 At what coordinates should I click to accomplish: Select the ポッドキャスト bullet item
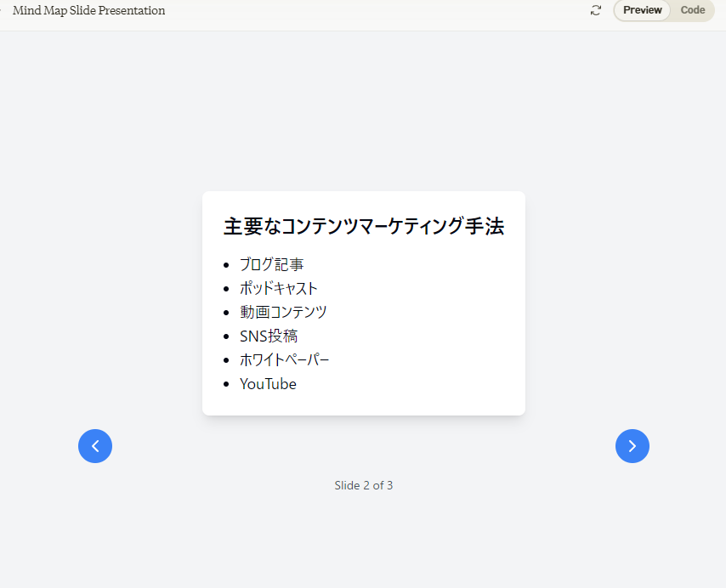(x=278, y=289)
